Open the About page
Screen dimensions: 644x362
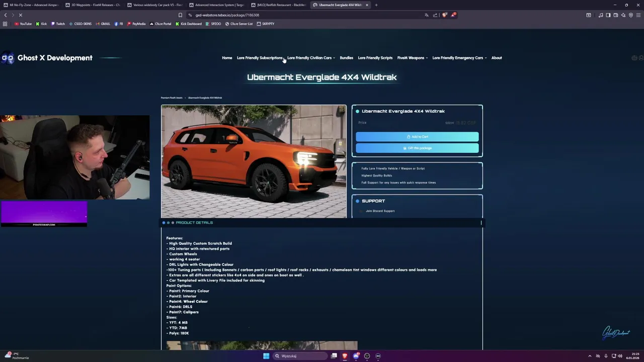pyautogui.click(x=497, y=58)
